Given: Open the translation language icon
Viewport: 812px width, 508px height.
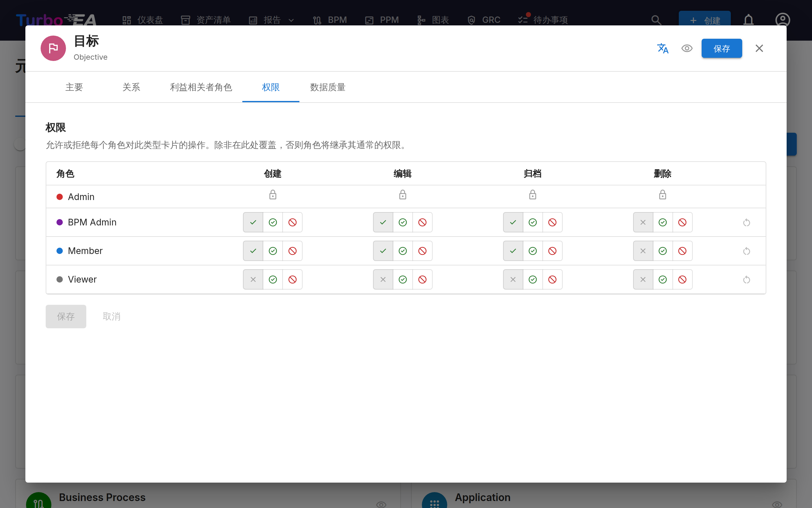Looking at the screenshot, I should 663,48.
